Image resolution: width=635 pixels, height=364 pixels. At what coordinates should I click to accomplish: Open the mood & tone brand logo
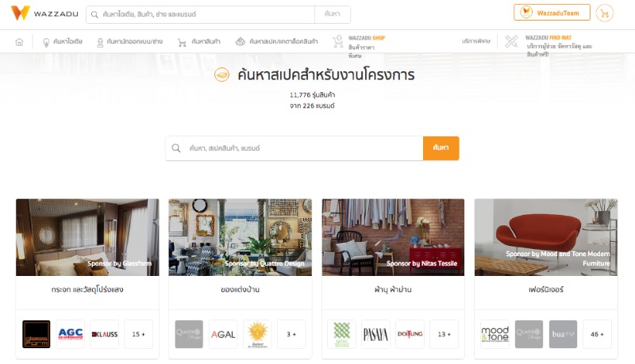tap(495, 334)
